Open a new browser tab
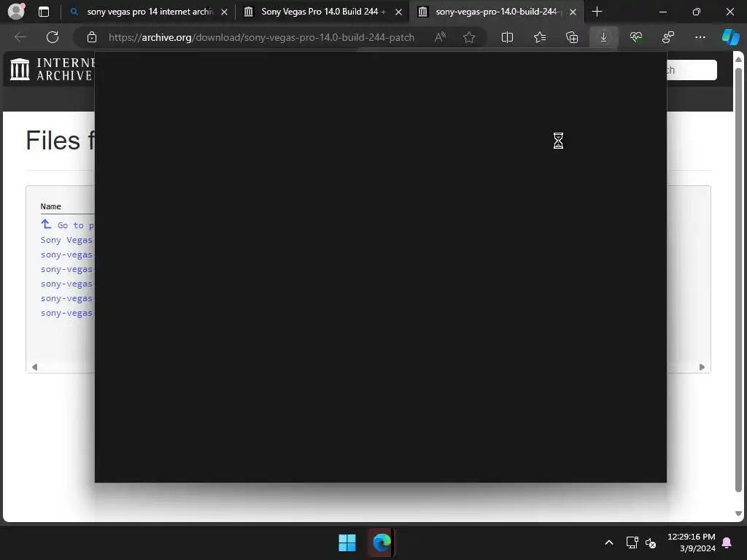The height and width of the screenshot is (560, 747). pos(597,12)
